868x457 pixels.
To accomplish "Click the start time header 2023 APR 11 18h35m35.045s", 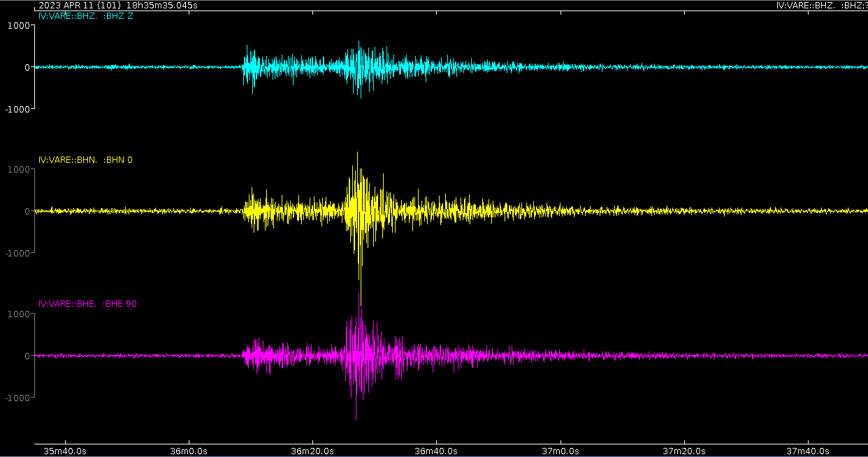I will [x=118, y=6].
